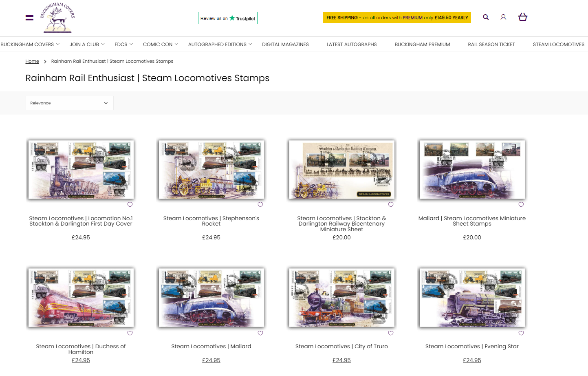588x376 pixels.
Task: Open the Relevance sort dropdown
Action: 69,103
